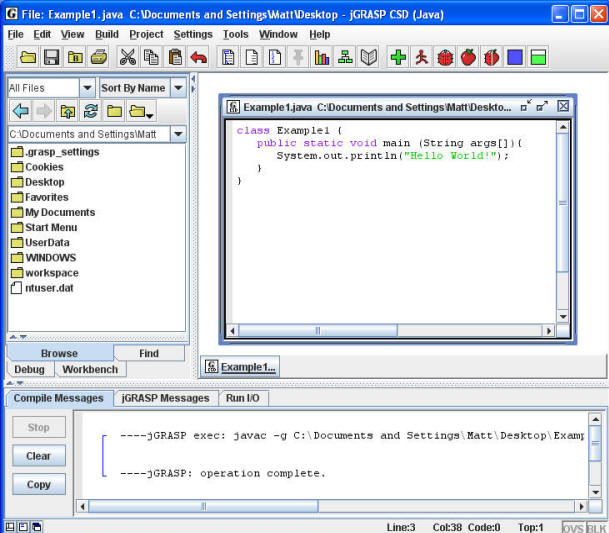Switch to the Find tab
Viewport: 609px width, 533px height.
(x=149, y=353)
